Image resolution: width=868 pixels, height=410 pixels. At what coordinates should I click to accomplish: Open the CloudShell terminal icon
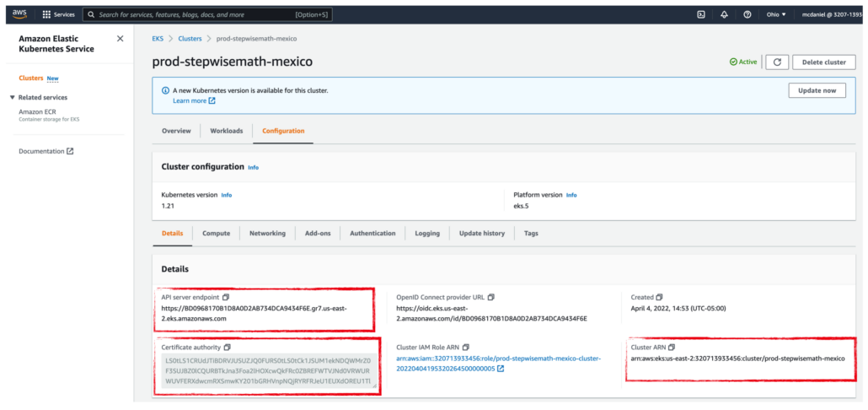point(701,14)
